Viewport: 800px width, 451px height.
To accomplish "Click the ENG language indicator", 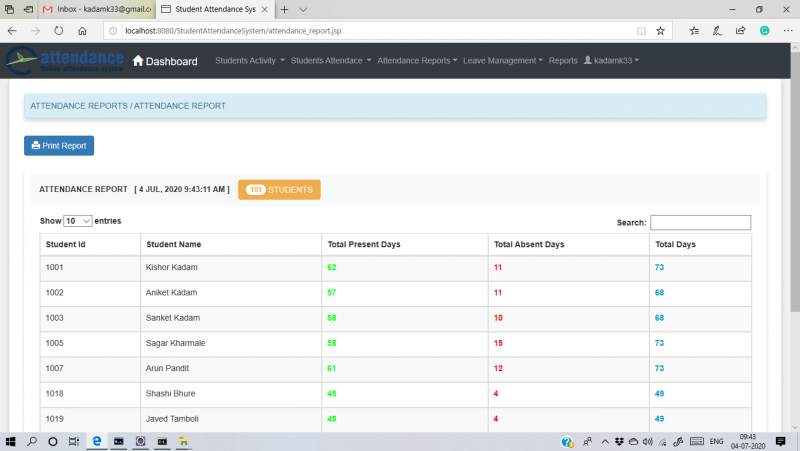I will pyautogui.click(x=716, y=442).
